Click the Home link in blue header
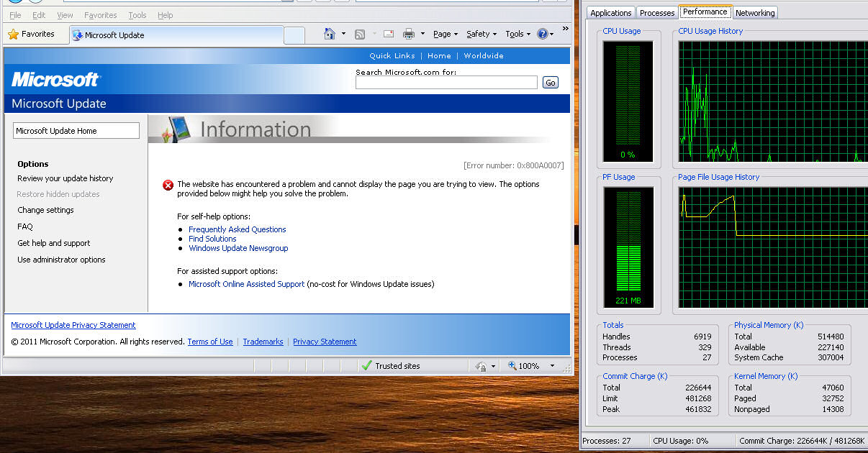Screen dimensions: 868x453 [439, 55]
